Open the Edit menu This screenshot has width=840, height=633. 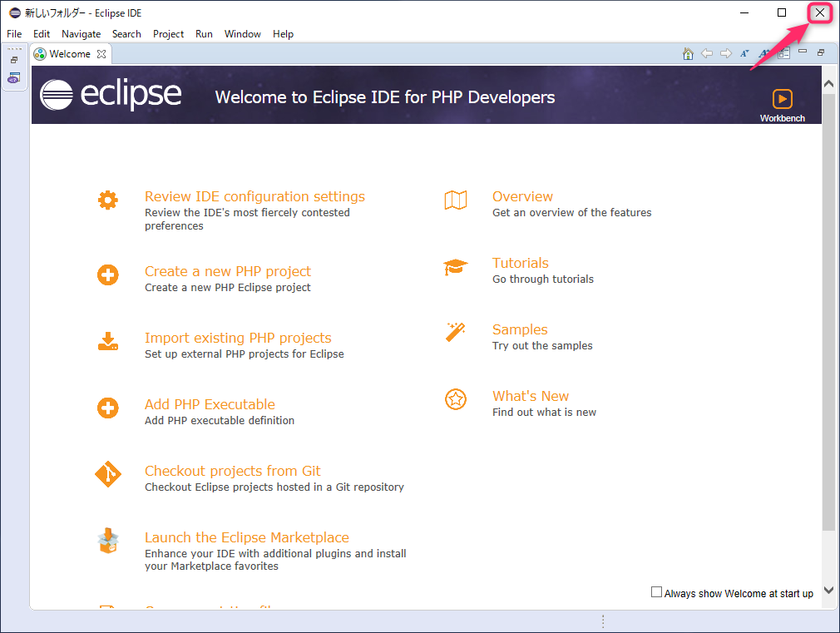coord(42,34)
